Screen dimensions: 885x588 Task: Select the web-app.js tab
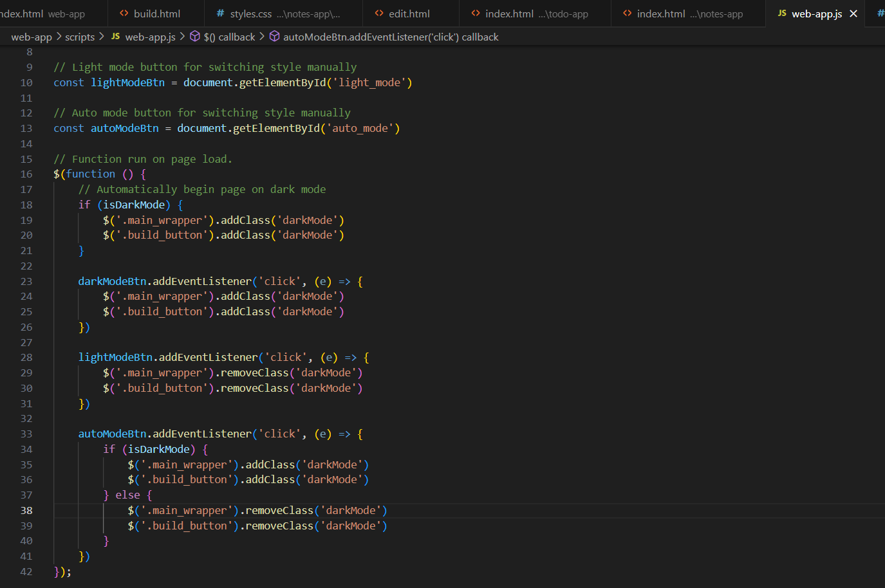(x=816, y=14)
